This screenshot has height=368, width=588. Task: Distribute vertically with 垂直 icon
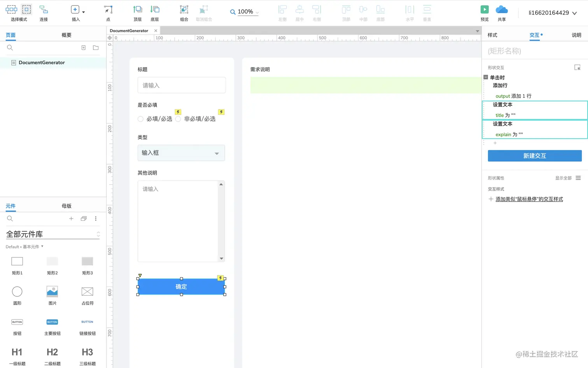427,9
